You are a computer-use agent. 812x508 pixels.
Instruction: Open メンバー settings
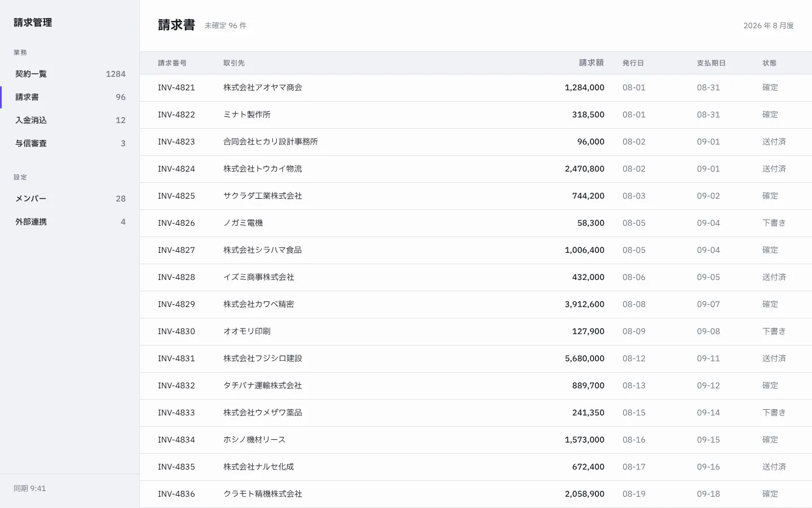pyautogui.click(x=70, y=199)
